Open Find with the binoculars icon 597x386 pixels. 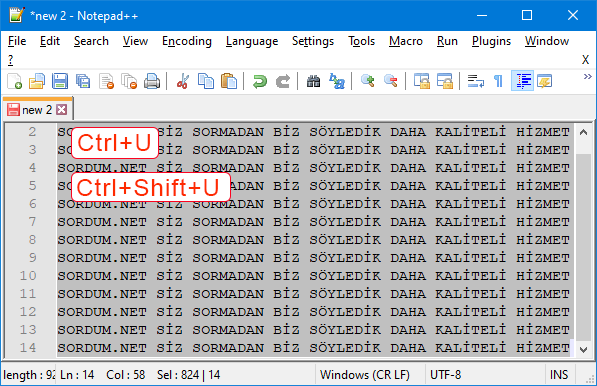pos(313,81)
